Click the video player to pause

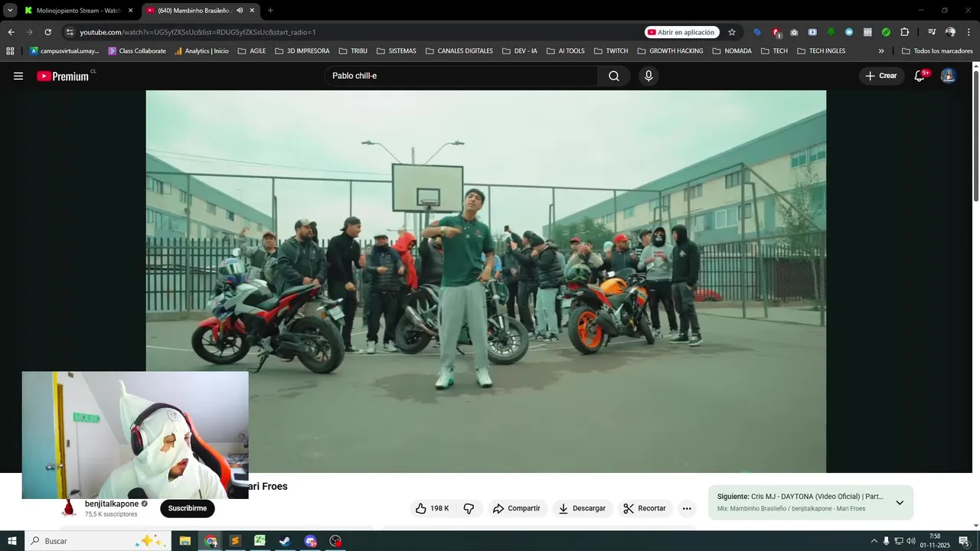485,281
